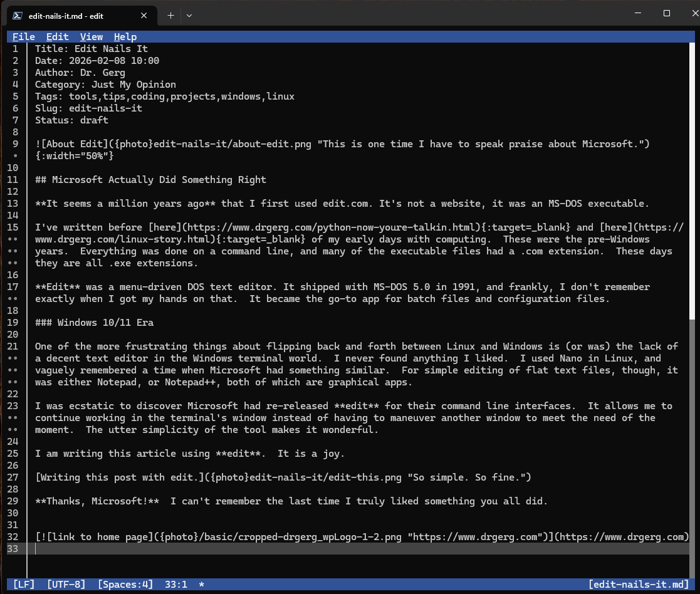Open the Help menu
This screenshot has height=594, width=700.
tap(125, 37)
